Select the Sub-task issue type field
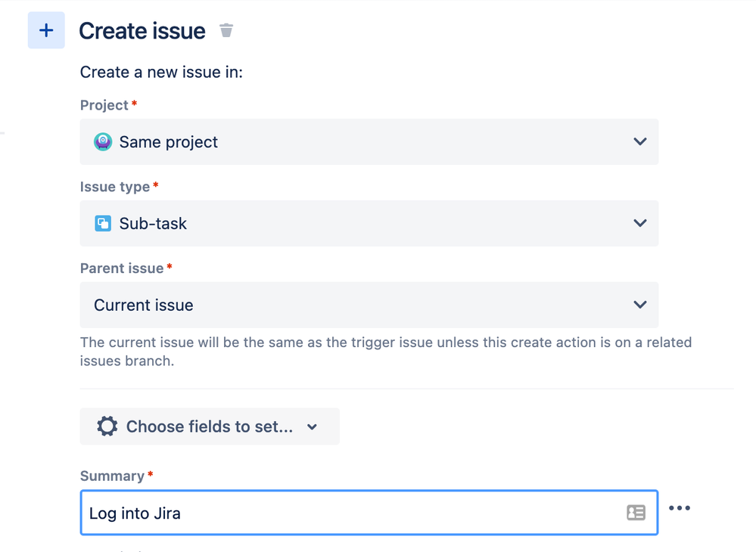The height and width of the screenshot is (552, 756). point(369,223)
